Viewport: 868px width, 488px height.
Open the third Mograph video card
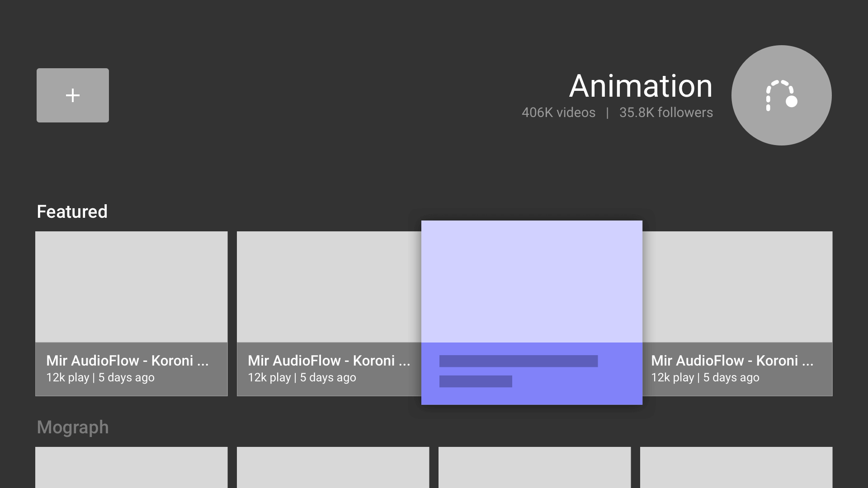click(x=535, y=467)
